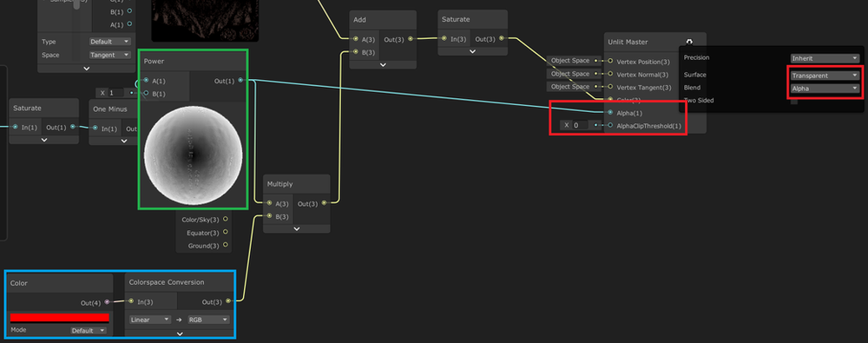Image resolution: width=868 pixels, height=343 pixels.
Task: Toggle the Two Sided checkbox
Action: [794, 101]
